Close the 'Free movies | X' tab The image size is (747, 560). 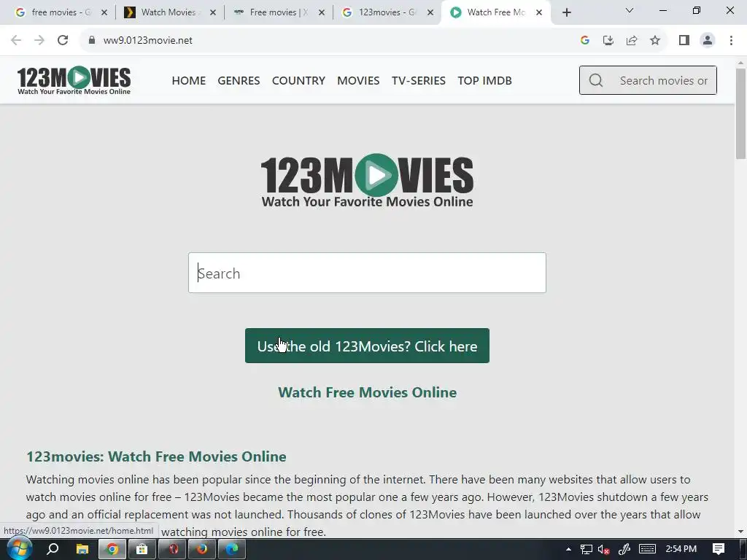click(x=322, y=13)
